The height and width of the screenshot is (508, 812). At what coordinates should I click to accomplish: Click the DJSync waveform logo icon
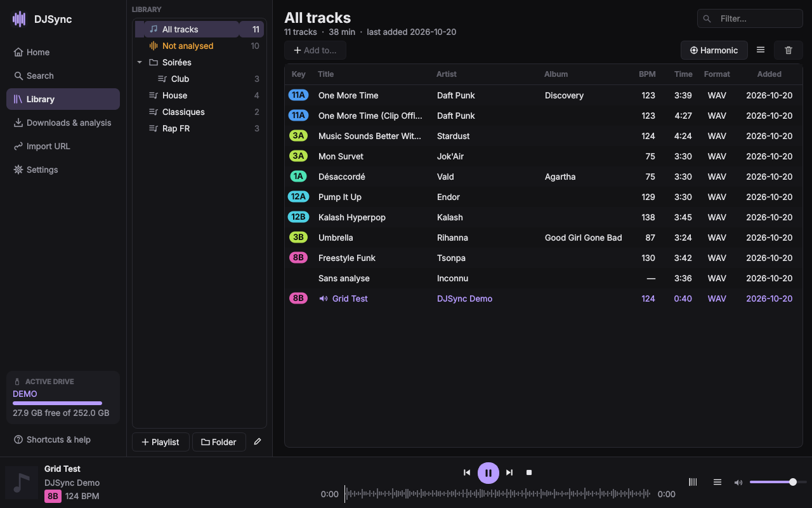(x=19, y=19)
